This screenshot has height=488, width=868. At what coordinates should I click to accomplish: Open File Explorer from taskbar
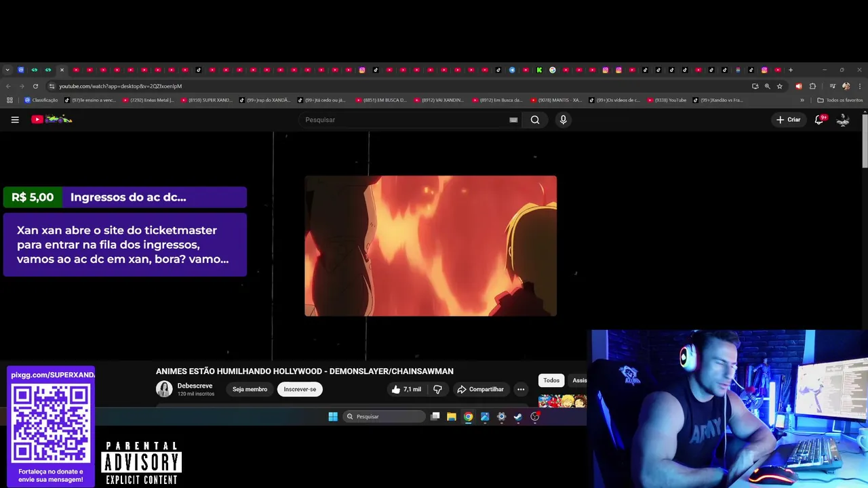tap(452, 417)
